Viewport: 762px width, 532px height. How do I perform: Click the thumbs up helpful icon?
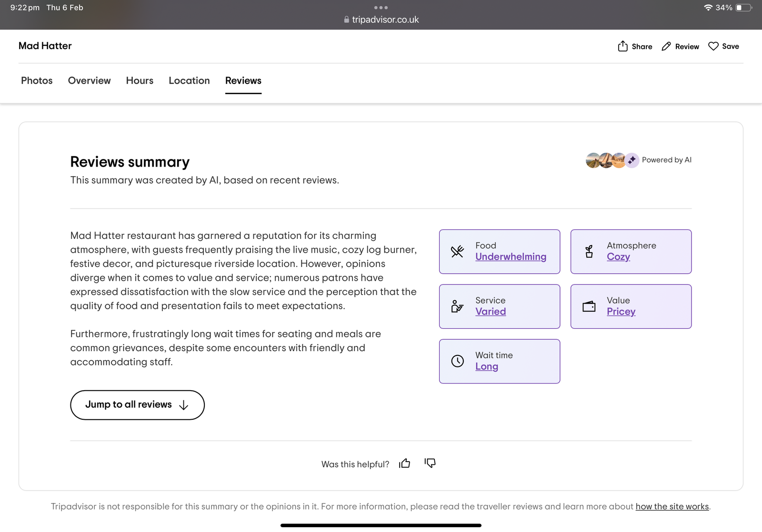click(x=405, y=463)
